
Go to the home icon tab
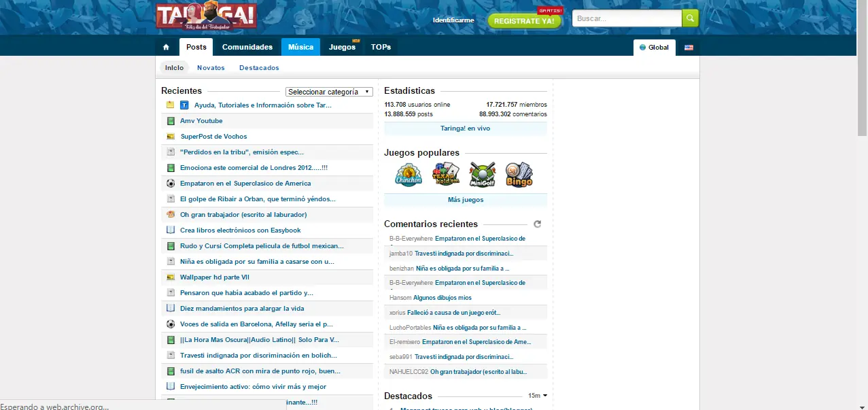pyautogui.click(x=166, y=47)
